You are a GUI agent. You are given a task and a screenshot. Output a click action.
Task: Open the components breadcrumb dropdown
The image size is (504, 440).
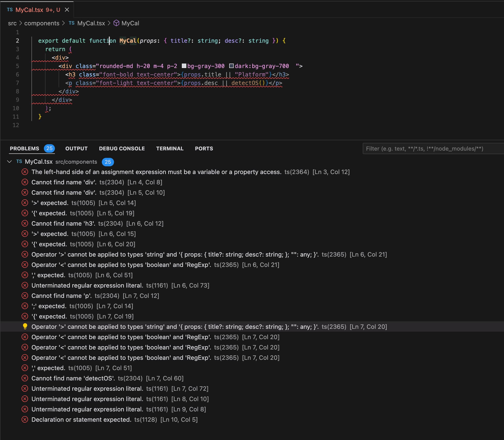tap(41, 23)
